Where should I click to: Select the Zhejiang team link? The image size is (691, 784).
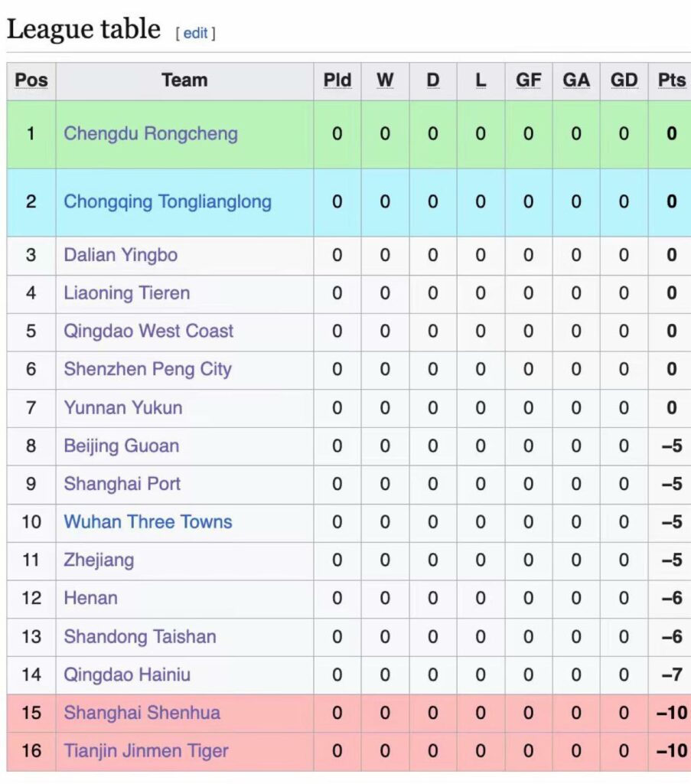pyautogui.click(x=99, y=560)
